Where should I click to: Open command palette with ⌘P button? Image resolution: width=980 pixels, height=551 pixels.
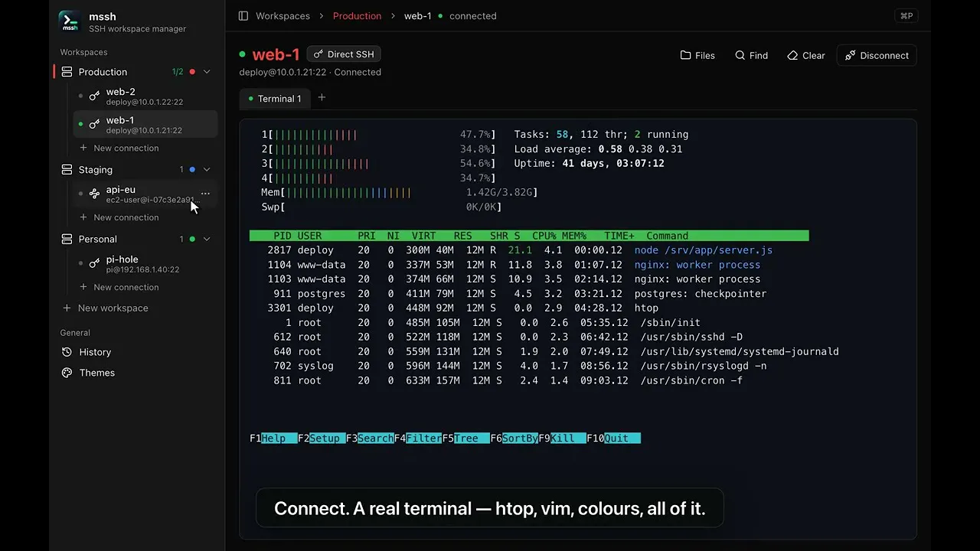906,16
